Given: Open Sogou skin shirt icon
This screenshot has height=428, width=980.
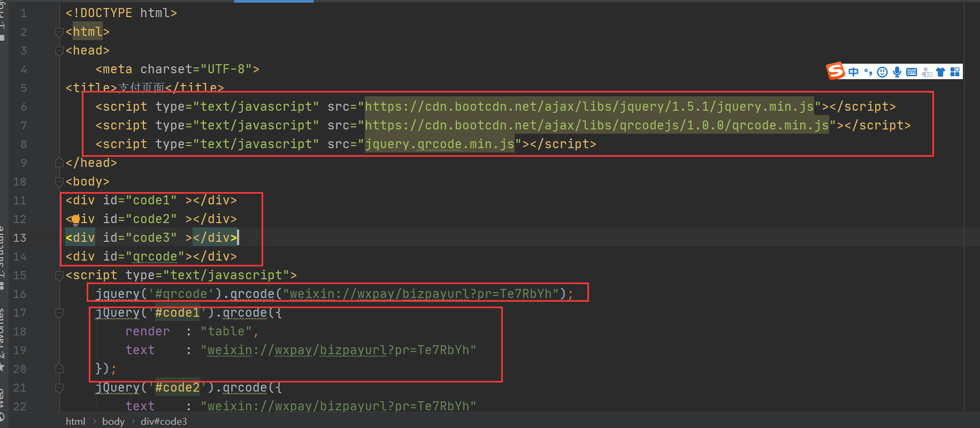Looking at the screenshot, I should (940, 72).
